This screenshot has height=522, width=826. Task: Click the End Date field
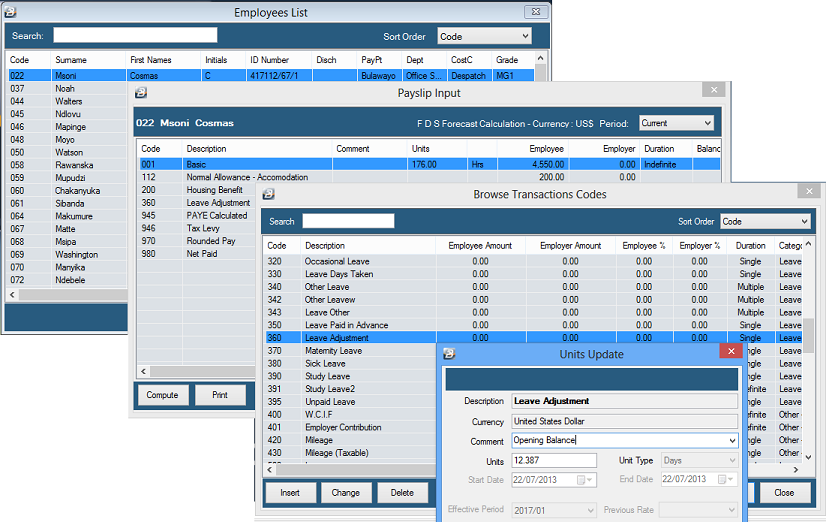pos(699,479)
